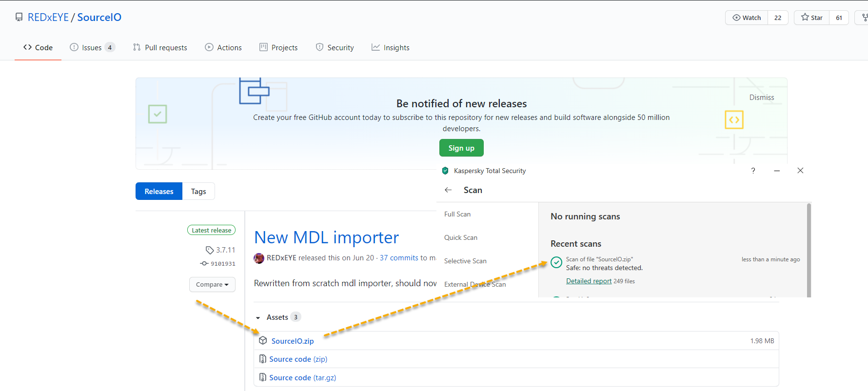Image resolution: width=868 pixels, height=391 pixels.
Task: Click the Kaspersky shield logo
Action: [445, 171]
